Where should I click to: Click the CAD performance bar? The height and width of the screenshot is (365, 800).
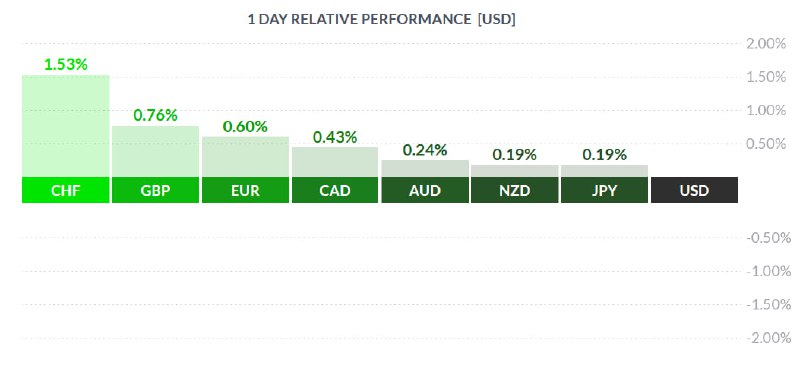335,162
